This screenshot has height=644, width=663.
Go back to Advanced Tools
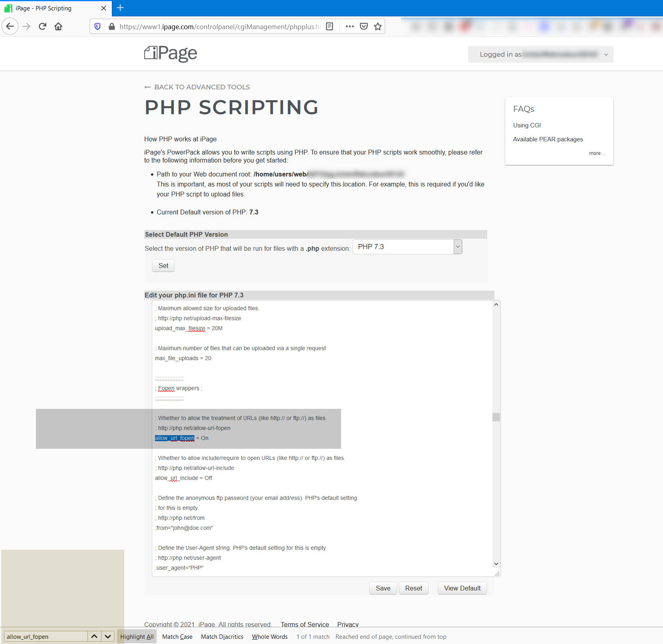[197, 87]
